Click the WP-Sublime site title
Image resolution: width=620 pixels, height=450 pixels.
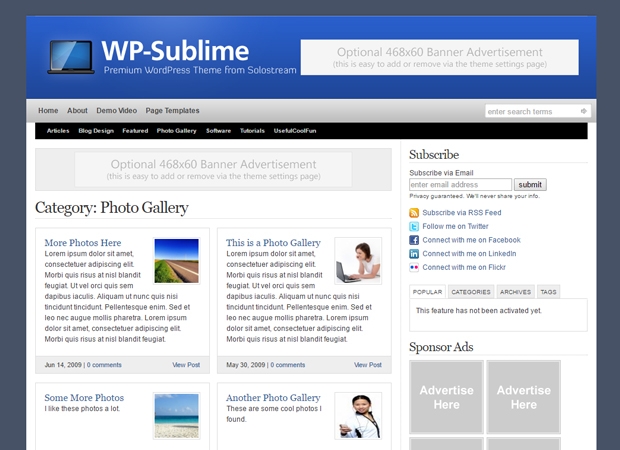point(175,51)
